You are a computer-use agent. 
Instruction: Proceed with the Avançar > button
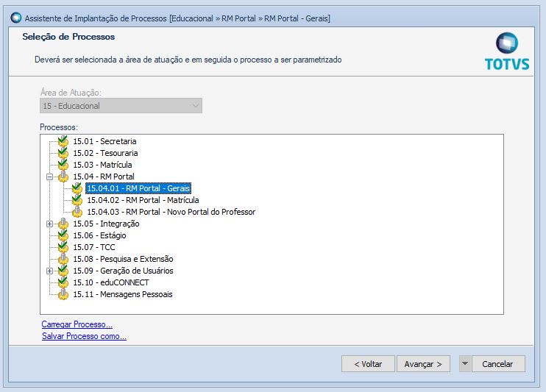(x=423, y=364)
